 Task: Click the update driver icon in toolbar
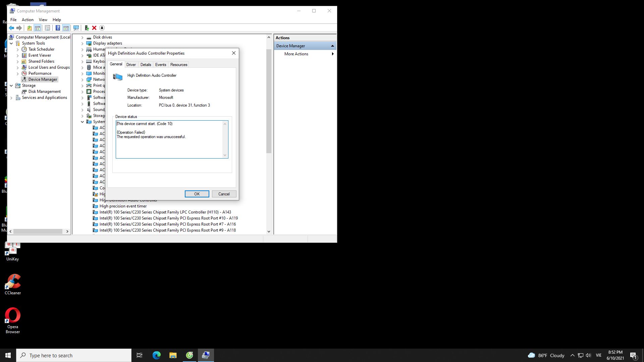pos(87,28)
